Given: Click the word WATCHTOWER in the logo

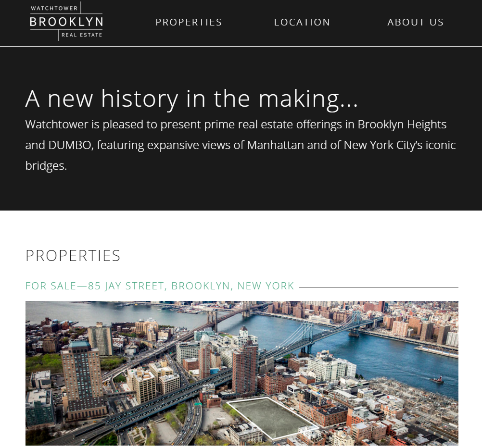Looking at the screenshot, I should [54, 8].
